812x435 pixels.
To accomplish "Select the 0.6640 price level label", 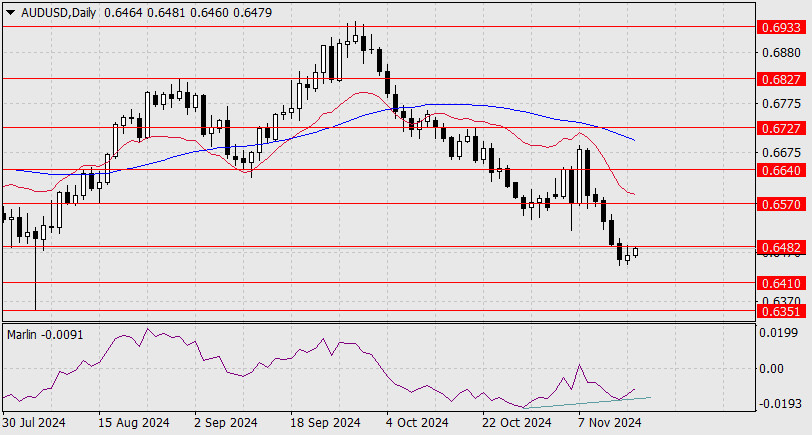I will point(781,170).
